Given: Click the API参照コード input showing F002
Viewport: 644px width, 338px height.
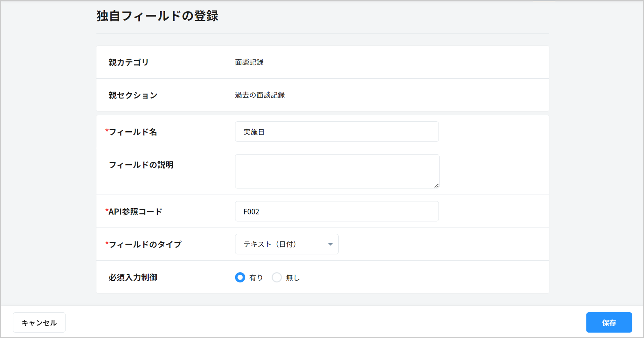Looking at the screenshot, I should click(x=336, y=211).
